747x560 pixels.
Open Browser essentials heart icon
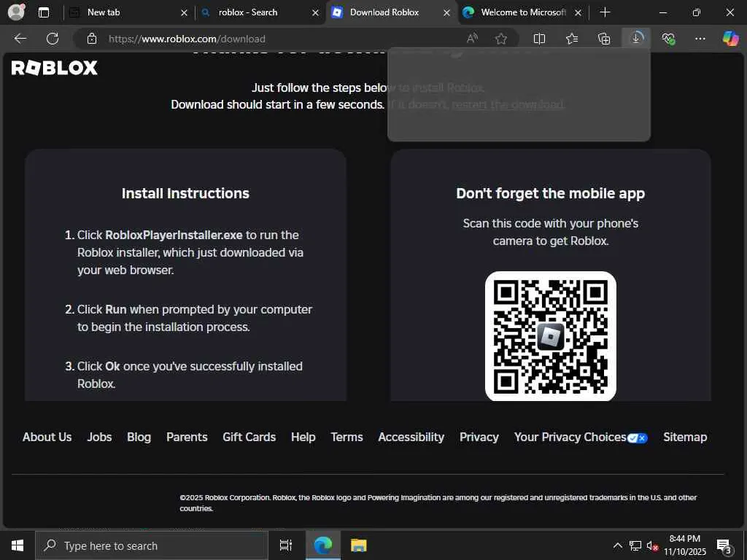pos(668,39)
